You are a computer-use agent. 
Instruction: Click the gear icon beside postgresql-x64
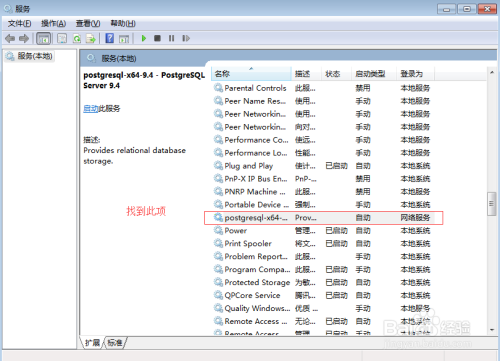coord(218,217)
